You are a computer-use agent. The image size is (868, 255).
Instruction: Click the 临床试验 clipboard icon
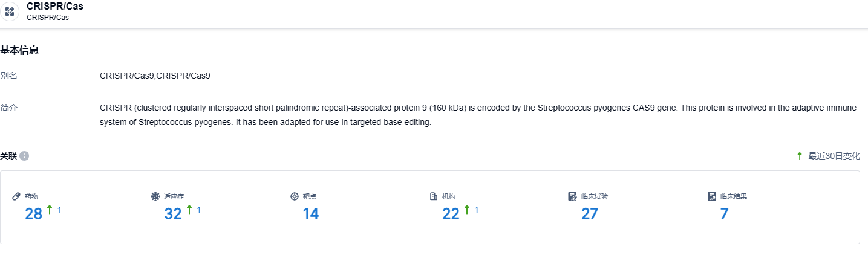[573, 196]
